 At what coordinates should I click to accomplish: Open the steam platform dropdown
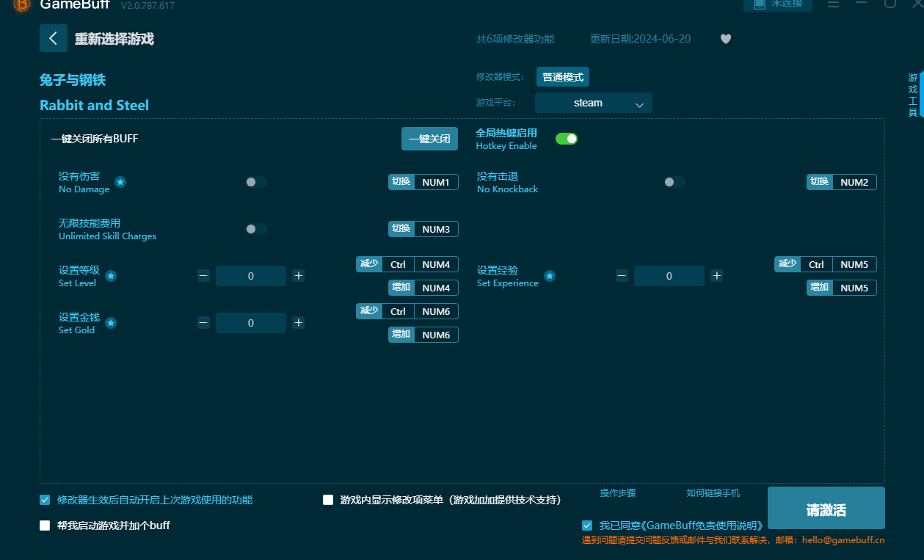click(x=594, y=103)
